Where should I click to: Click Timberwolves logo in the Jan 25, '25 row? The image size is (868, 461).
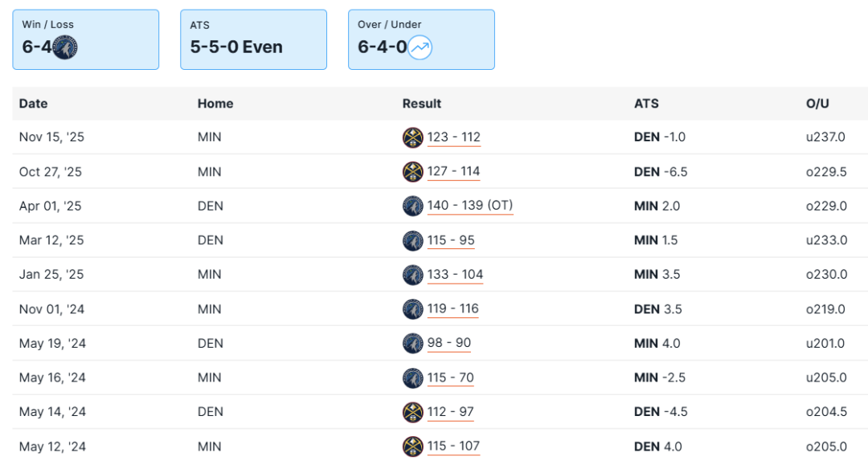pyautogui.click(x=412, y=275)
